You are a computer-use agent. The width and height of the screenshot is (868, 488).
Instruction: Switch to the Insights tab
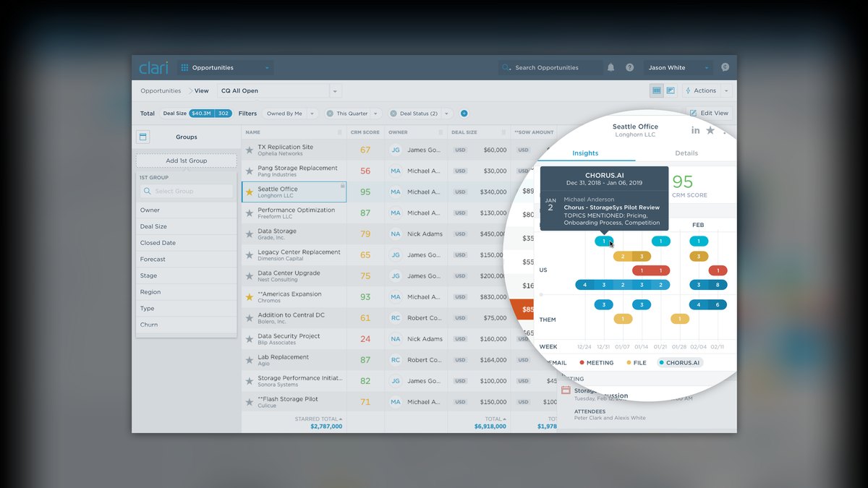click(585, 153)
